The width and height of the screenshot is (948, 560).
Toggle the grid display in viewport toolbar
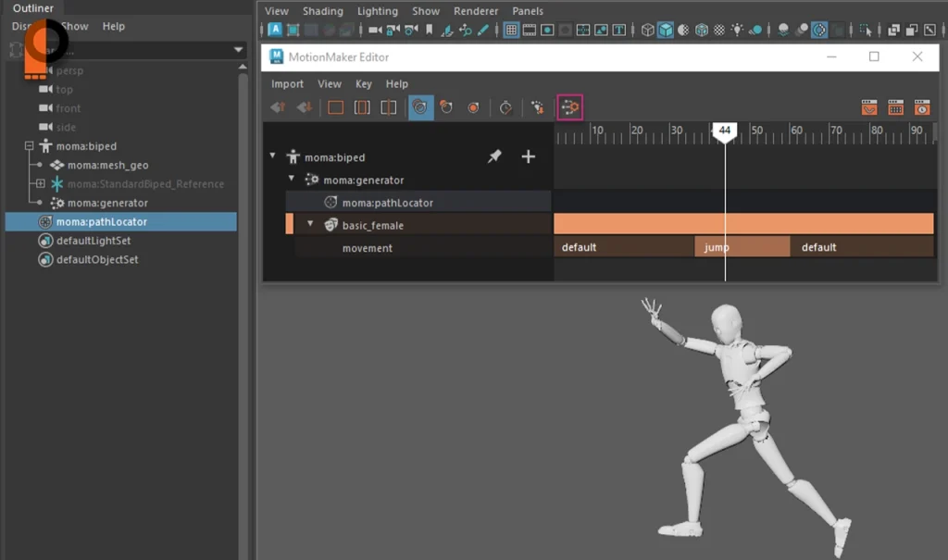pos(510,31)
